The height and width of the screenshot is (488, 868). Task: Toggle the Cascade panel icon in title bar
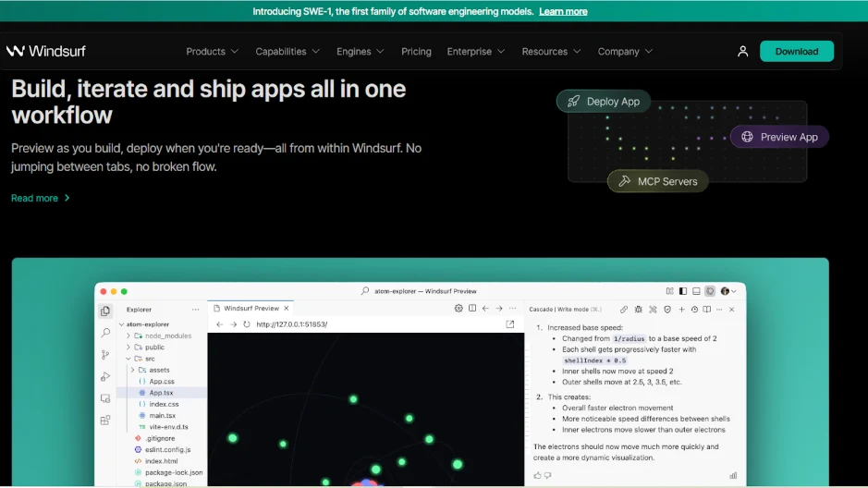710,291
